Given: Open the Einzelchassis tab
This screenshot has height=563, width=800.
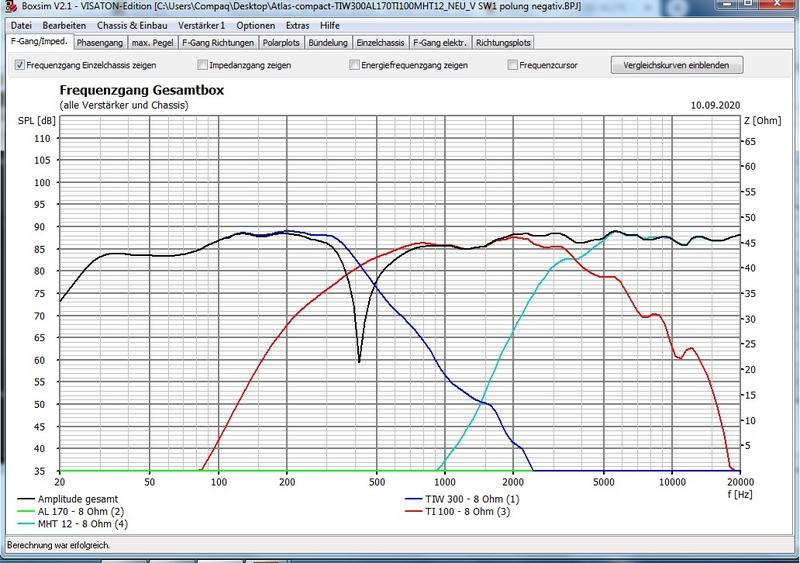Looking at the screenshot, I should 382,43.
